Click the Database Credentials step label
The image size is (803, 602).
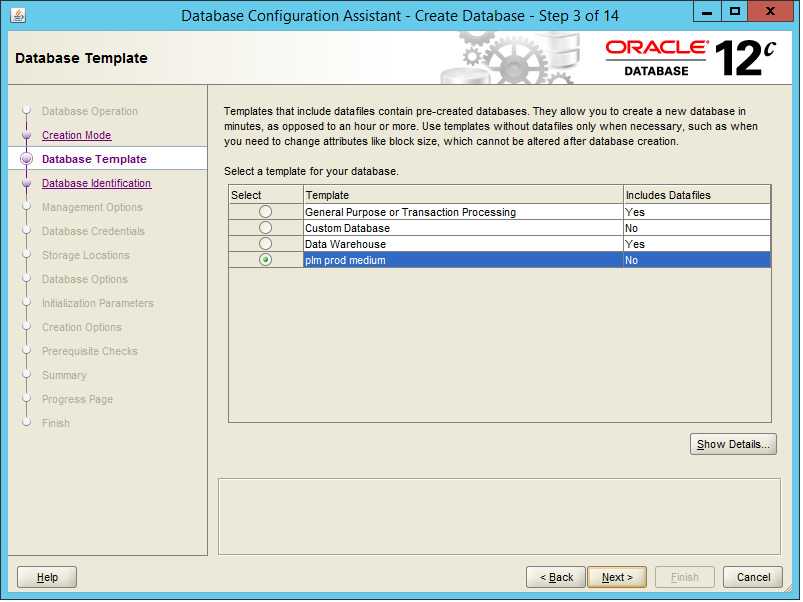(93, 231)
